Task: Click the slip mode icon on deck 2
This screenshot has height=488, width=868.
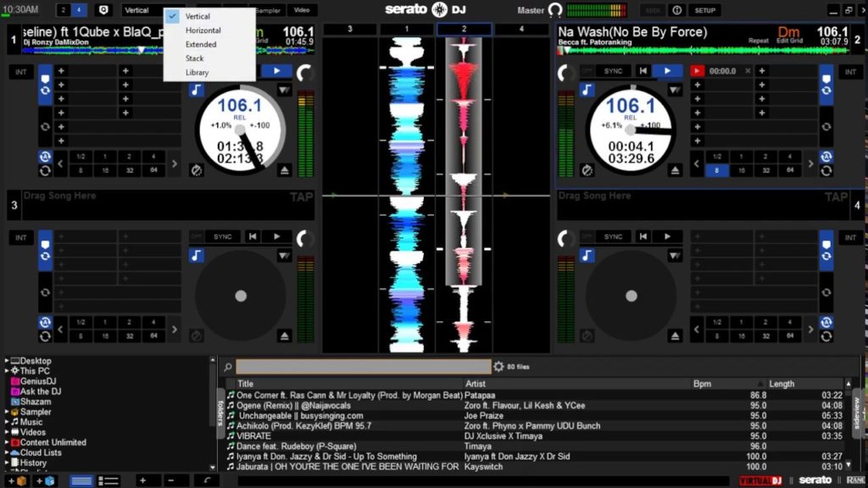Action: [587, 170]
